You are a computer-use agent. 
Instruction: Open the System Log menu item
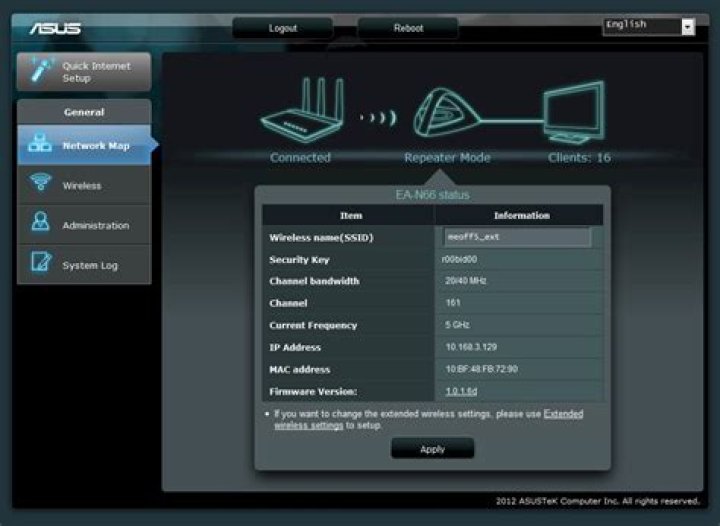[84, 265]
